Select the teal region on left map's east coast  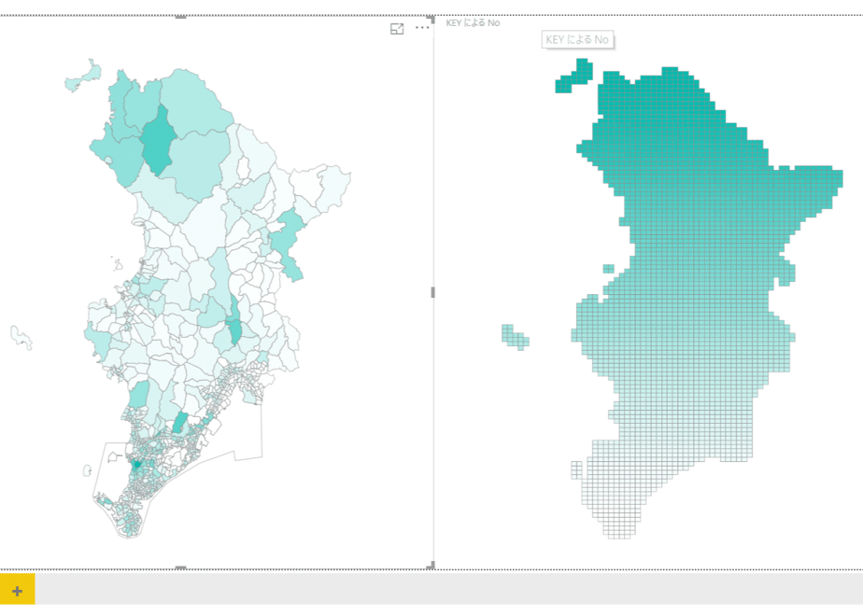coord(288,243)
